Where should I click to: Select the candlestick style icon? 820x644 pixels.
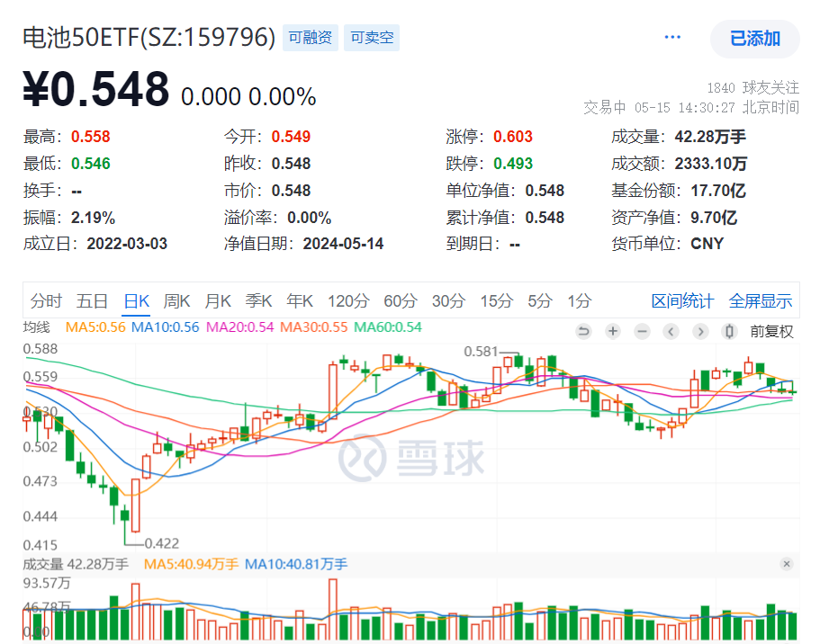tap(729, 331)
